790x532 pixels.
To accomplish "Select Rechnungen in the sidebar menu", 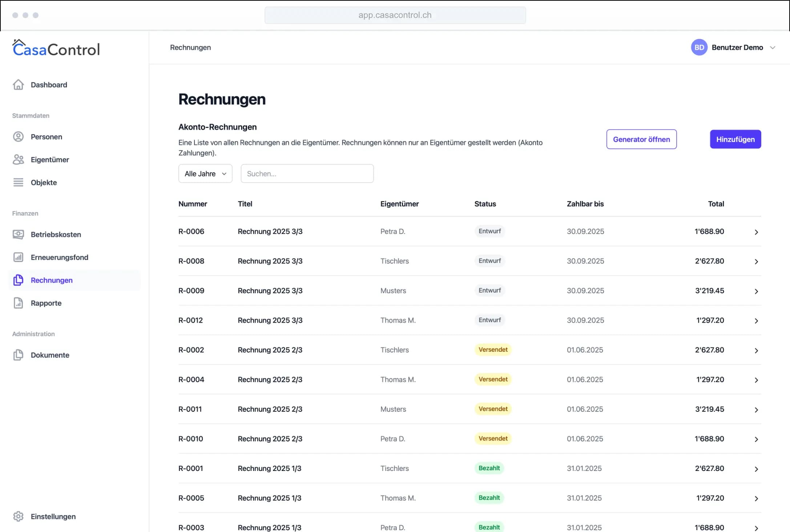I will 52,280.
